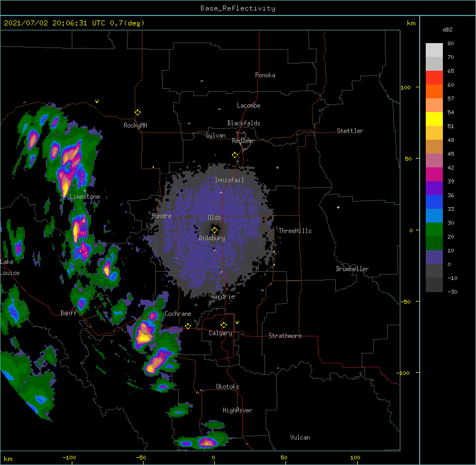
Task: Select the Calgary city label
Action: click(220, 333)
